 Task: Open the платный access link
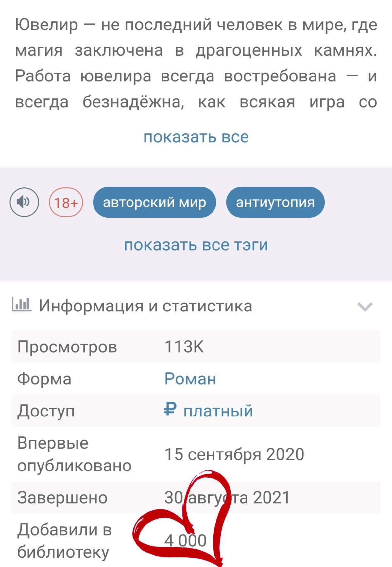click(x=218, y=411)
